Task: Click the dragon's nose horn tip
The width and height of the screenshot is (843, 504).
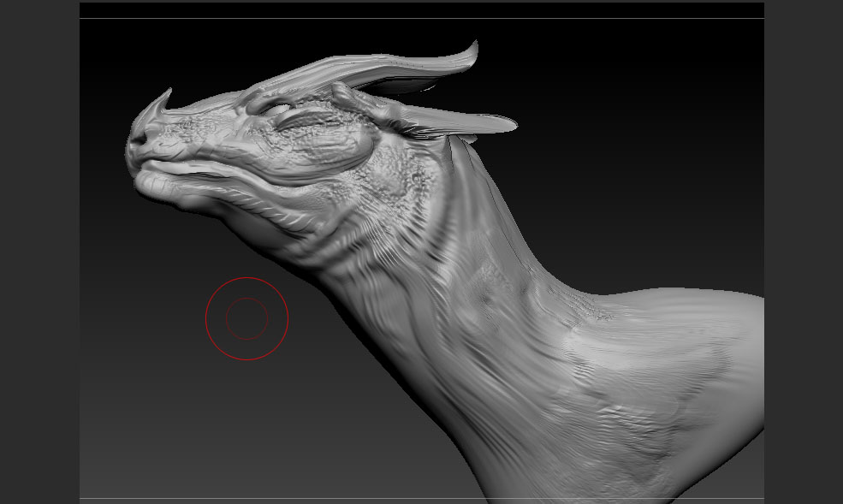Action: [169, 90]
